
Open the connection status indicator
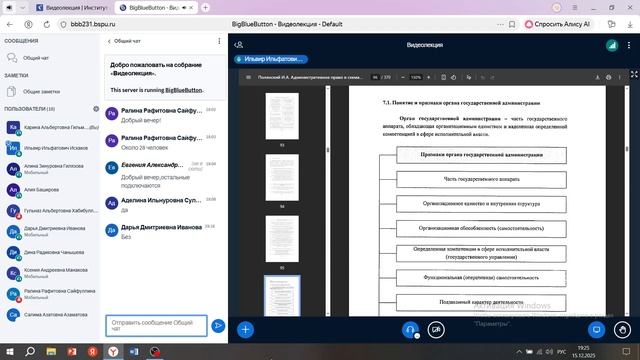tap(612, 45)
